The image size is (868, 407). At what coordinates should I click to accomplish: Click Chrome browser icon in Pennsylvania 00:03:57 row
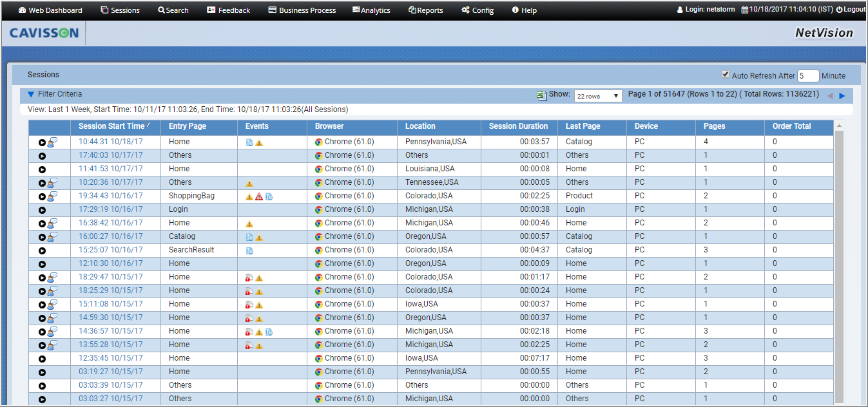tap(318, 142)
